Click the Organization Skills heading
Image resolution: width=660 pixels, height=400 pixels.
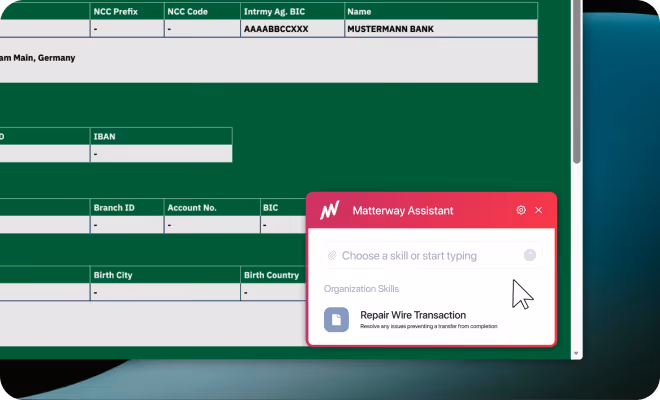pyautogui.click(x=361, y=289)
